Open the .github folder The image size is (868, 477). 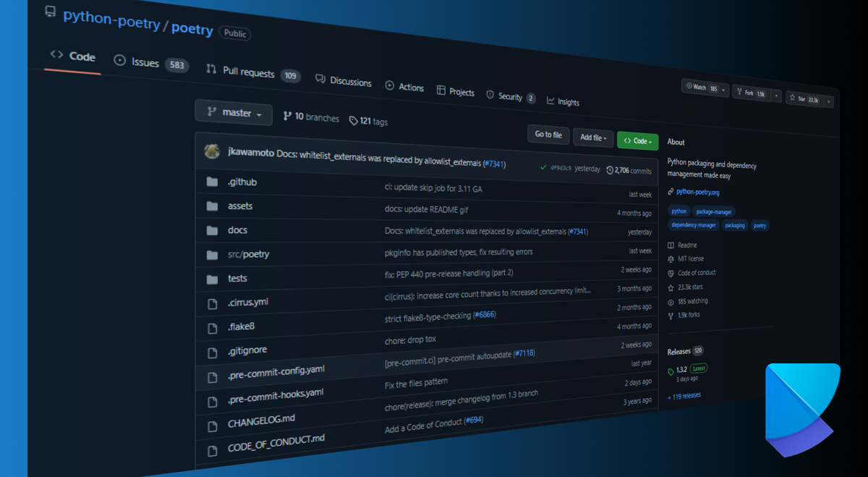[242, 182]
